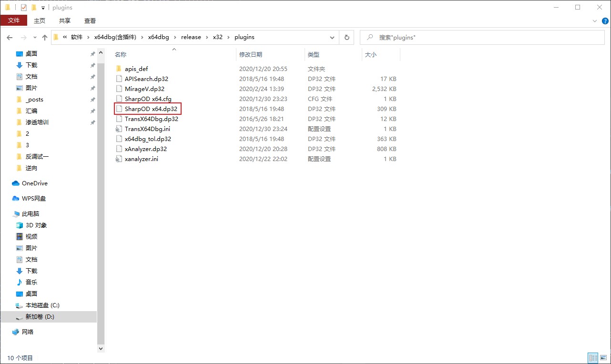
Task: Refresh the plugins folder view
Action: [346, 37]
